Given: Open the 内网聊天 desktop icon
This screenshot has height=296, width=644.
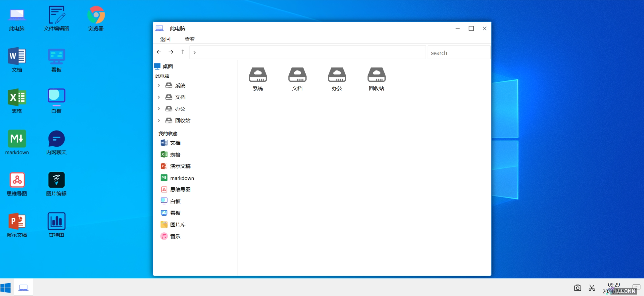Looking at the screenshot, I should pos(56,142).
